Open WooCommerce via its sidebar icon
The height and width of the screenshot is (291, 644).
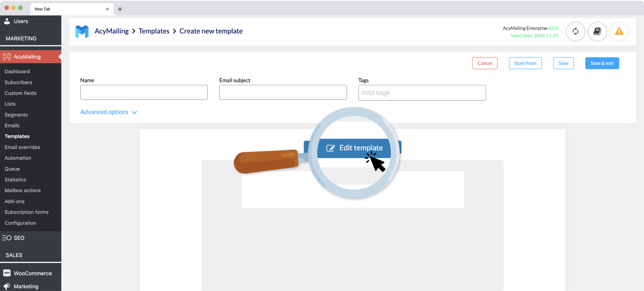tap(7, 273)
